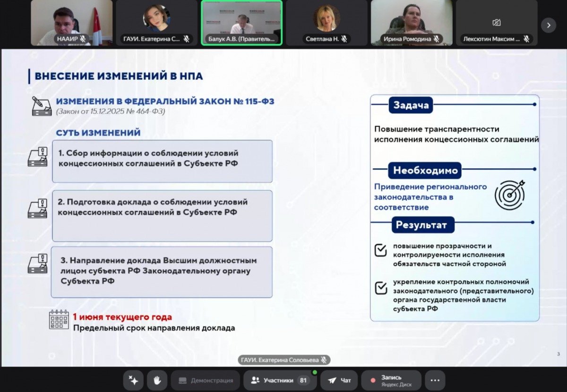567x392 pixels.
Task: Open the Чат panel
Action: click(340, 380)
